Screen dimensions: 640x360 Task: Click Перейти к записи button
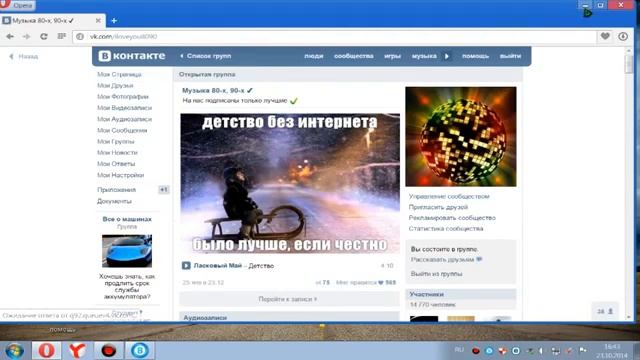pyautogui.click(x=289, y=299)
